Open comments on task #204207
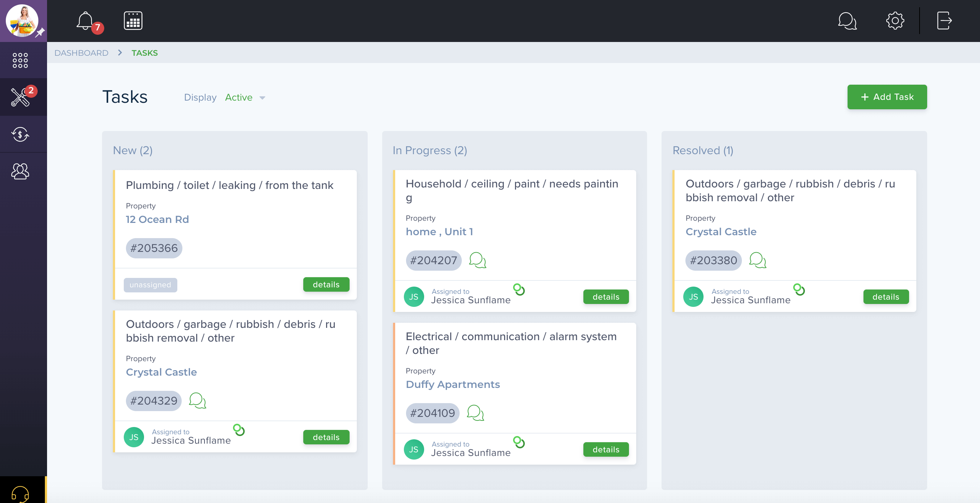Viewport: 980px width, 503px height. coord(477,260)
